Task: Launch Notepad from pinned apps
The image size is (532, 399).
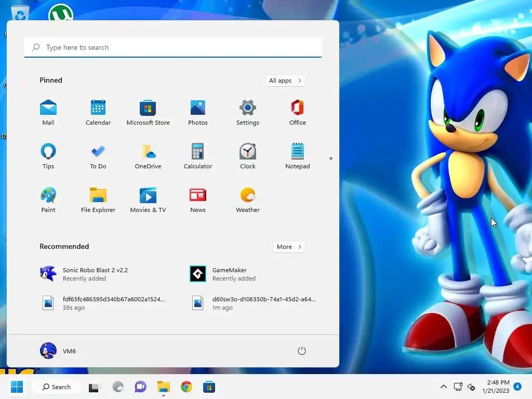Action: tap(298, 156)
